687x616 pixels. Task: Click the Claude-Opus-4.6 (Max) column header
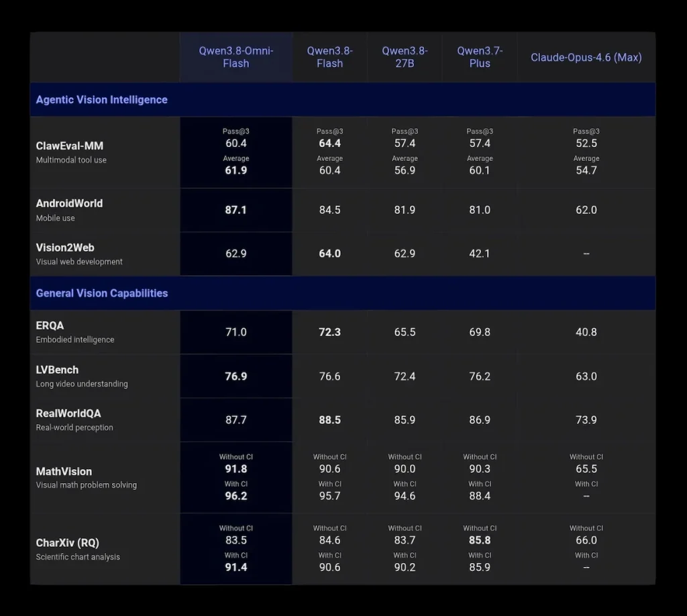pyautogui.click(x=586, y=58)
